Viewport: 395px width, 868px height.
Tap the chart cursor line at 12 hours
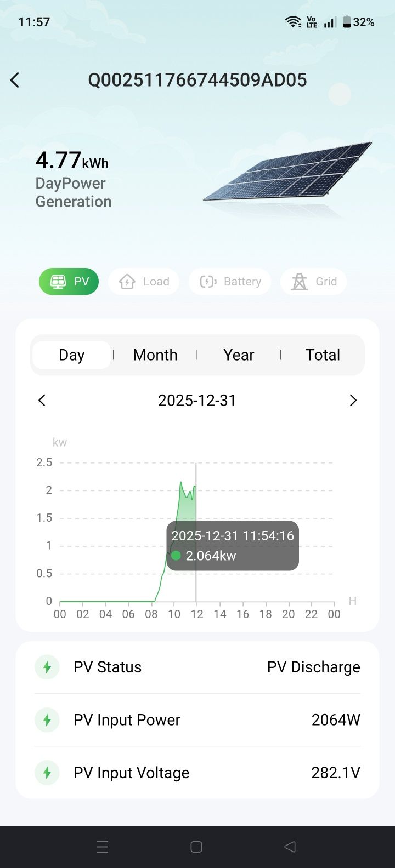[196, 493]
